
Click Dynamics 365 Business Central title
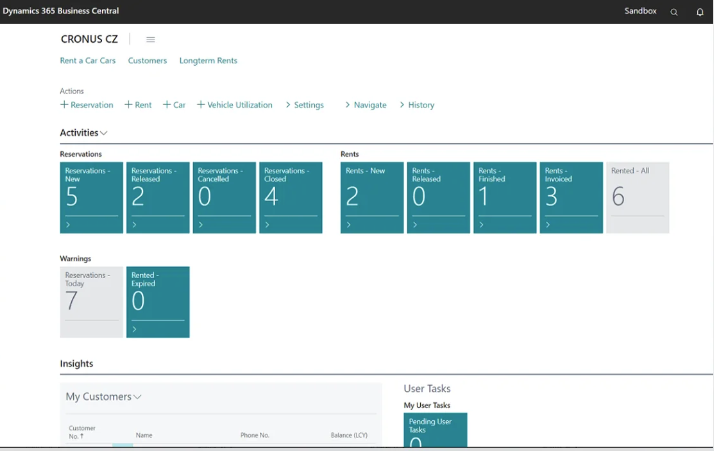pos(61,11)
